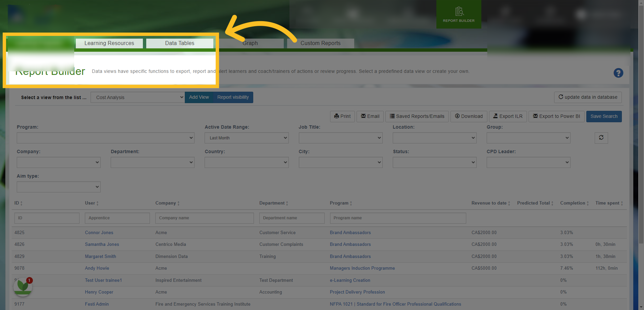Expand the Job Title dropdown
Viewport: 644px width, 310px height.
click(x=340, y=138)
